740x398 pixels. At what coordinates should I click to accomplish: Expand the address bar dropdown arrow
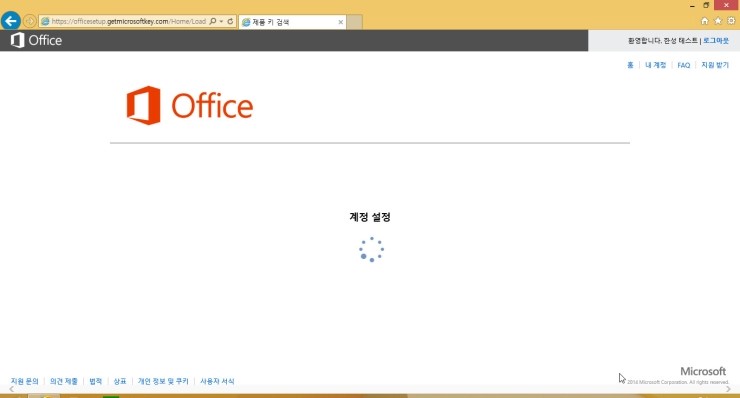(221, 21)
